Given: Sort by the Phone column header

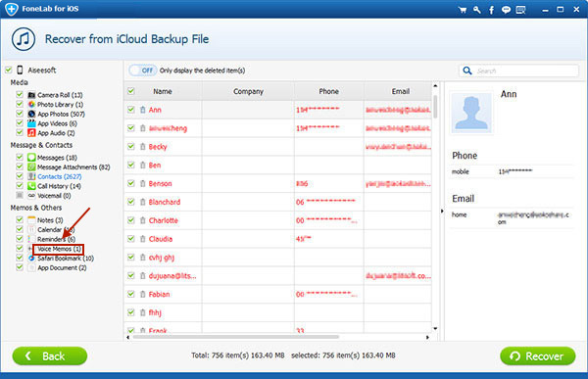Looking at the screenshot, I should [x=329, y=91].
